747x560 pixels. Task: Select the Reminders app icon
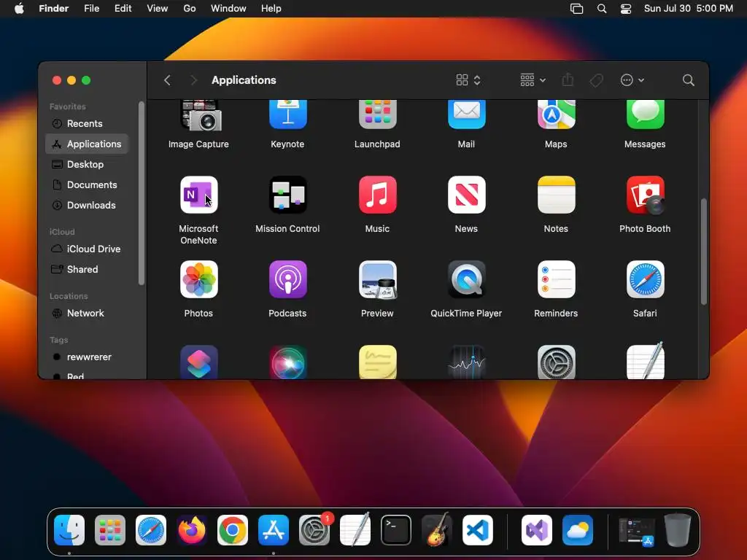click(556, 279)
